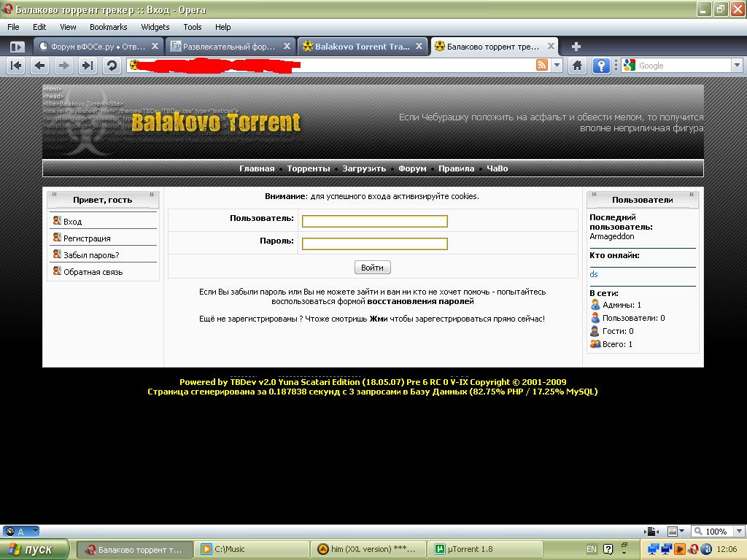Toggle the Opera panel sidebar icon
Screen dimensions: 747x560
17,47
